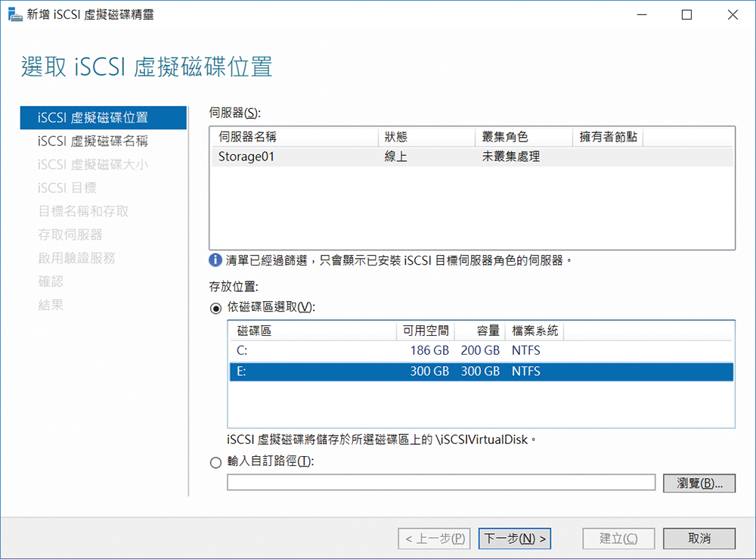Select the Storage01 server row
The height and width of the screenshot is (559, 756).
pos(469,157)
